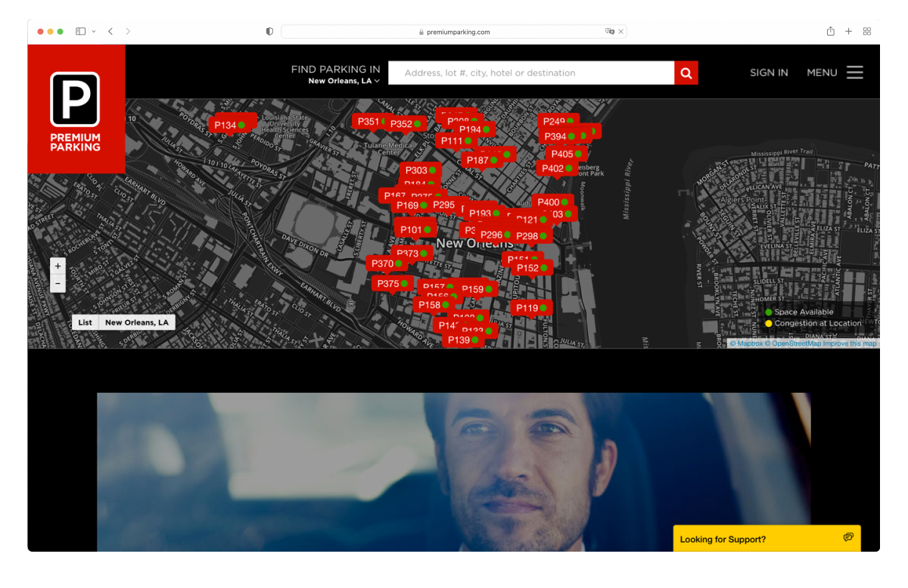This screenshot has width=908, height=588.
Task: Open the support chat icon
Action: 848,538
